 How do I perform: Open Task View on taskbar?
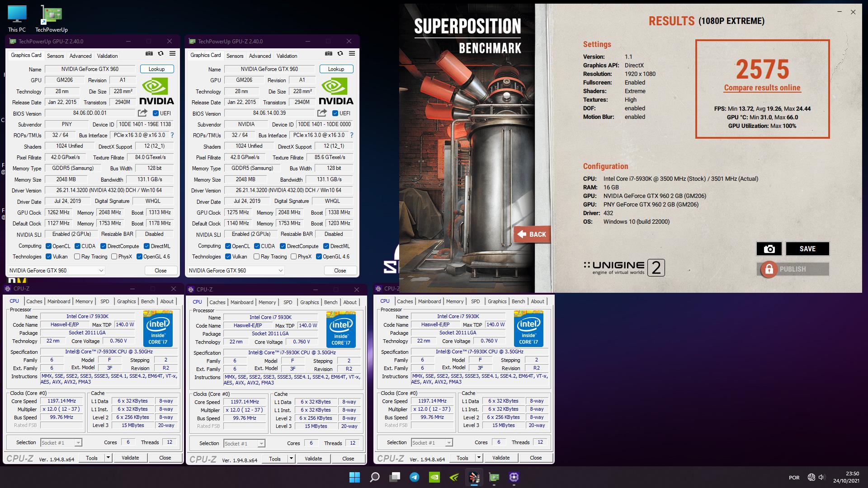[395, 477]
